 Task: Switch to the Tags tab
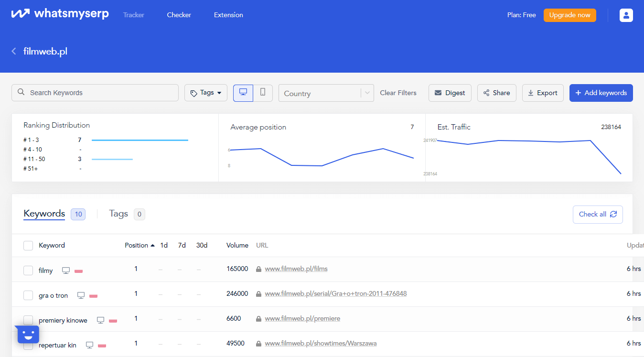click(118, 214)
